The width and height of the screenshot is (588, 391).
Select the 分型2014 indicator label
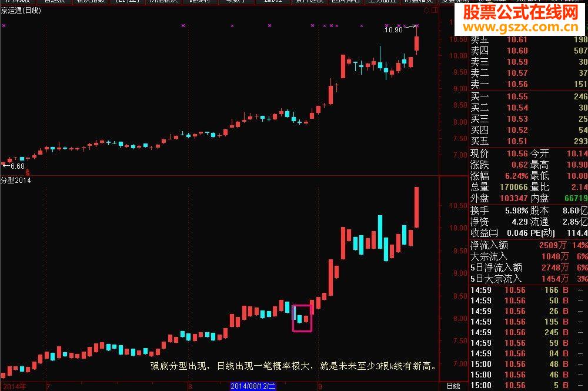tap(16, 181)
